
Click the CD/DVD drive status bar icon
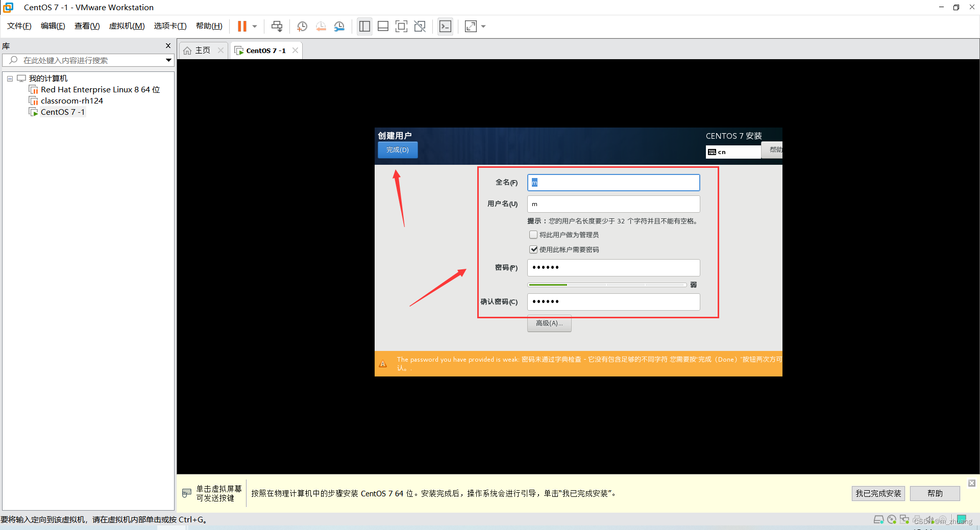pyautogui.click(x=892, y=520)
